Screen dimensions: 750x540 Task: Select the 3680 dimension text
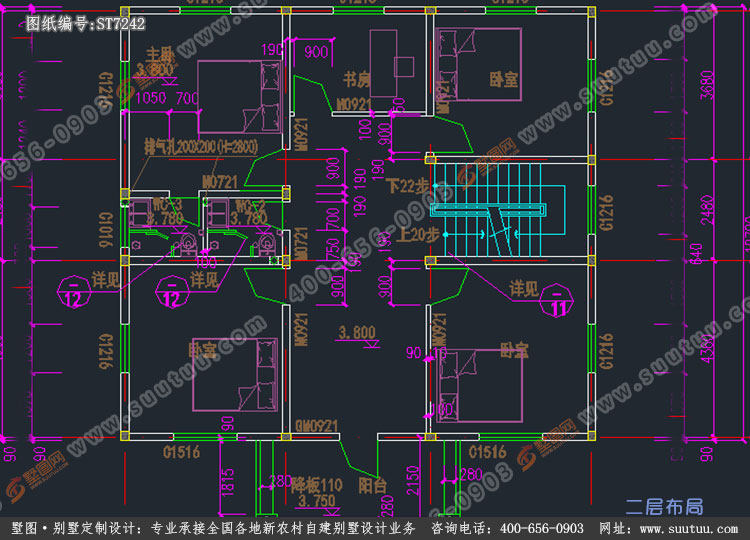(x=707, y=85)
